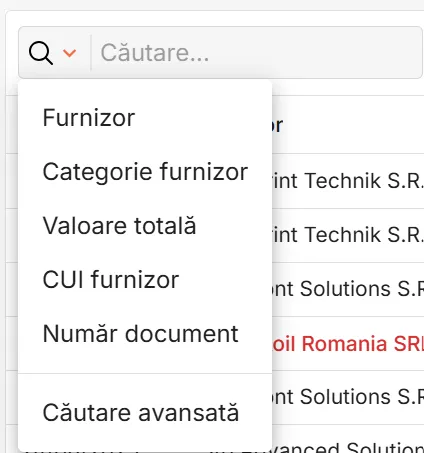Open Căutare avansată advanced search
The height and width of the screenshot is (453, 424).
(x=141, y=413)
